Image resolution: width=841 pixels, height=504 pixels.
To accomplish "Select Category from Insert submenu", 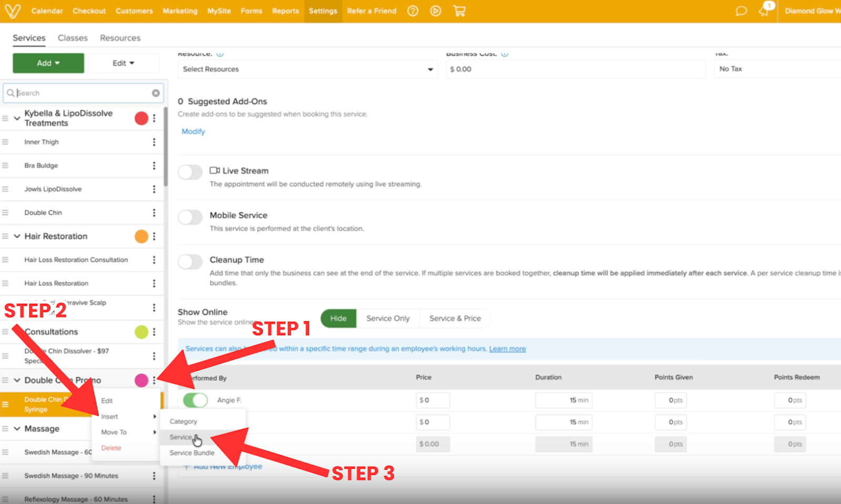I will (x=183, y=421).
